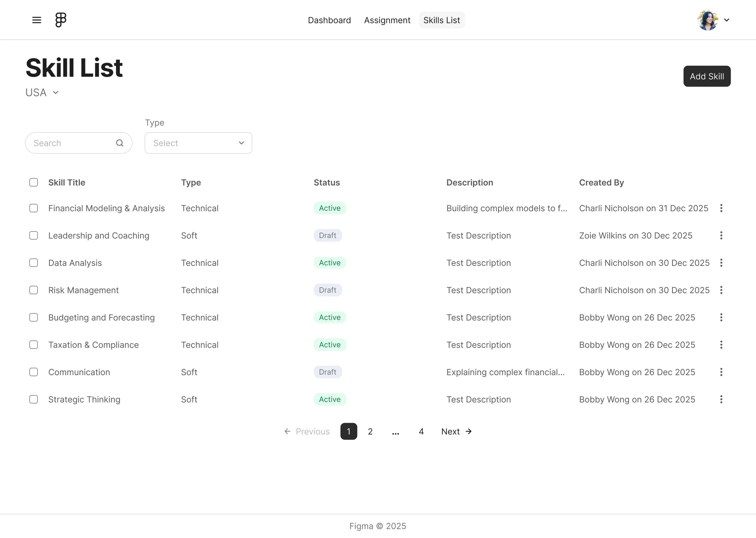Image resolution: width=756 pixels, height=538 pixels.
Task: Switch to the Dashboard tab
Action: coord(329,20)
